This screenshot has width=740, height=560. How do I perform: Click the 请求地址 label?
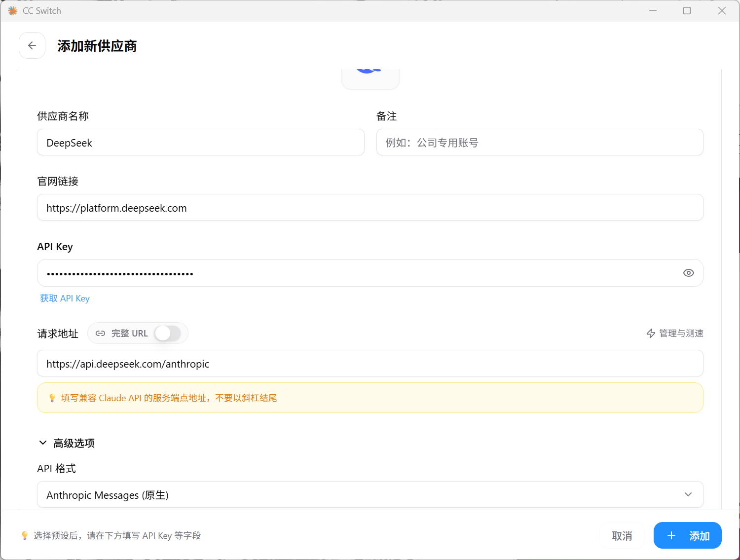click(x=58, y=334)
